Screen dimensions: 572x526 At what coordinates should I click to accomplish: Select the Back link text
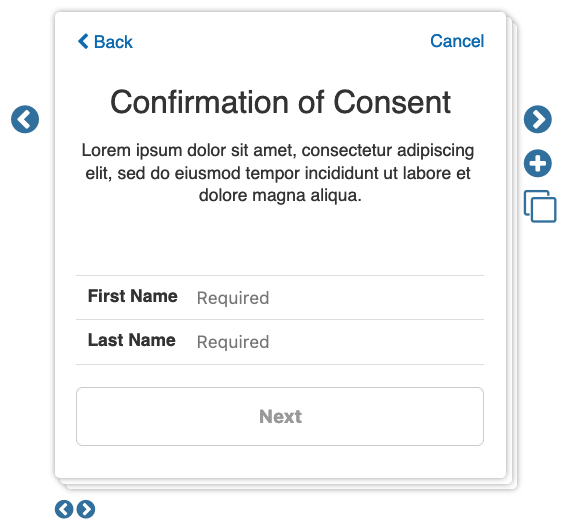tap(113, 42)
